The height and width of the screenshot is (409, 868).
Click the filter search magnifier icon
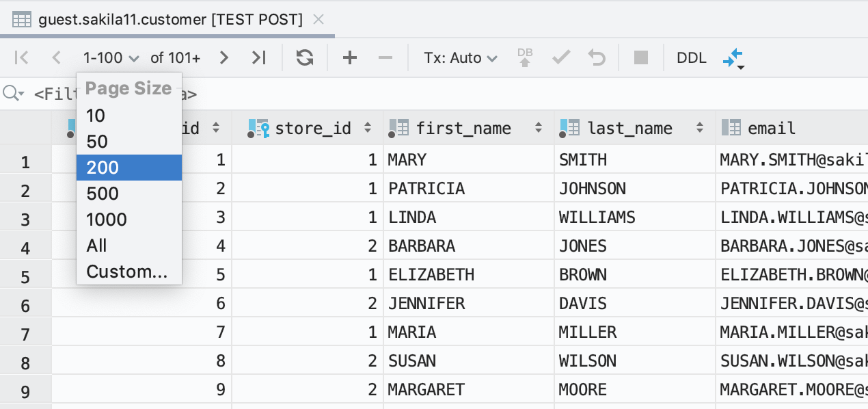pyautogui.click(x=12, y=93)
